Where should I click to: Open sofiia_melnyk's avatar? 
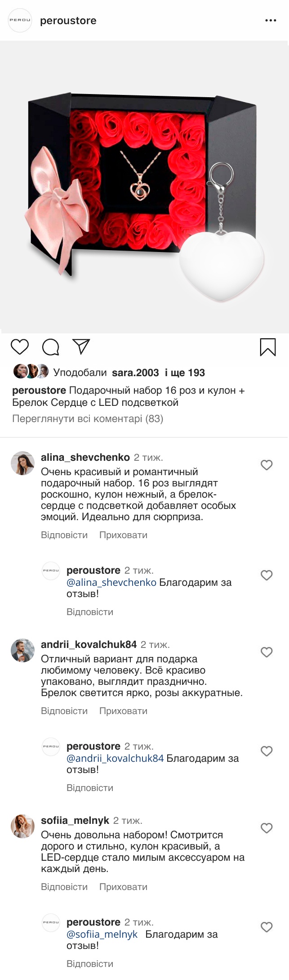tap(22, 826)
